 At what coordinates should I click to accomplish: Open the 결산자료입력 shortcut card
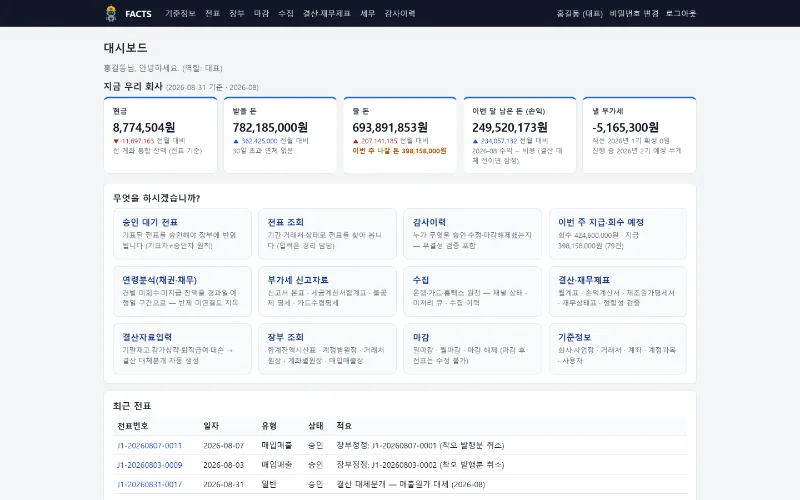pyautogui.click(x=182, y=349)
